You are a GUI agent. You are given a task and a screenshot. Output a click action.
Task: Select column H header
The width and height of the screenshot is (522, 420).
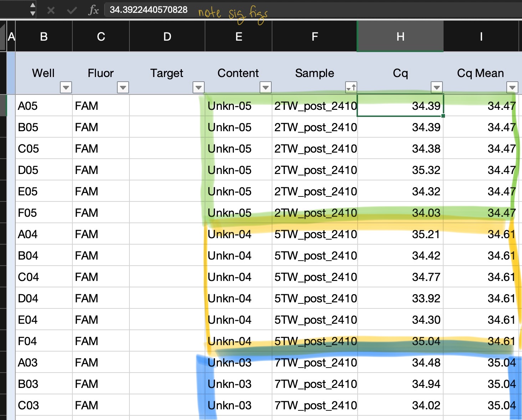[x=400, y=36]
